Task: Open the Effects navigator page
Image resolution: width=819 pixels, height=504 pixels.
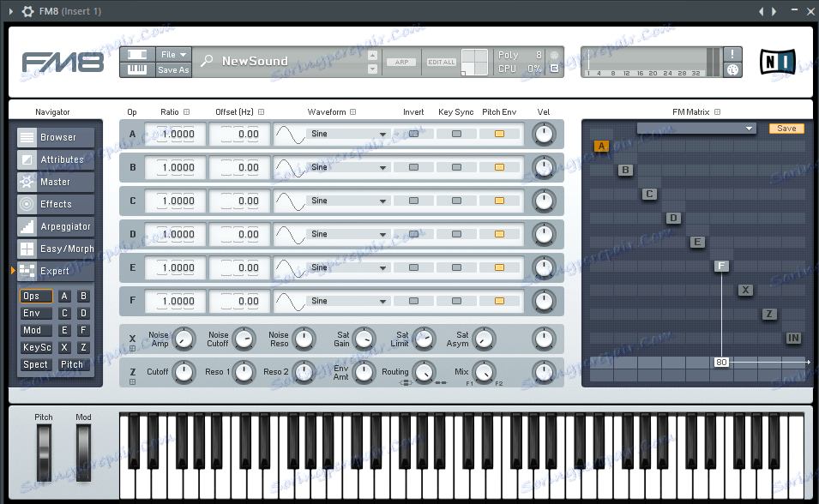Action: 56,204
